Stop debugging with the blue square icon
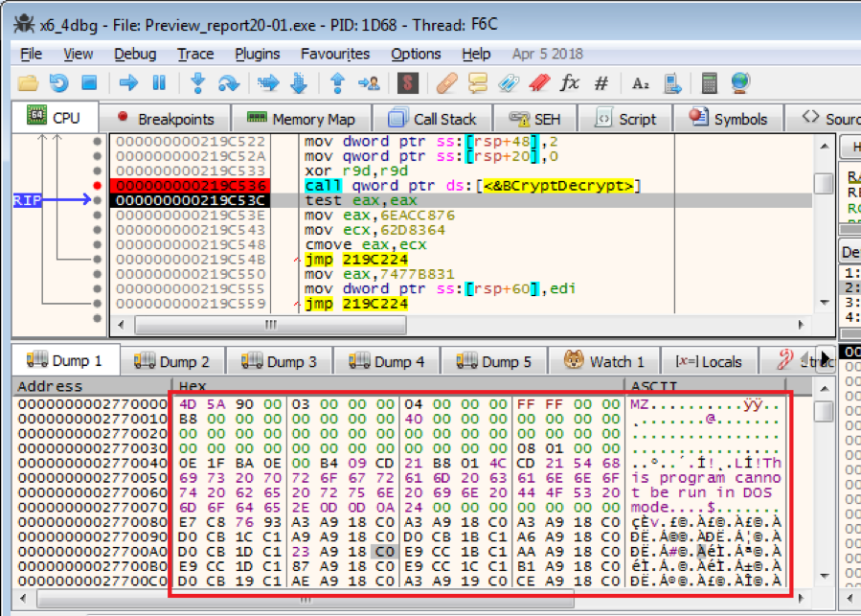Screen dimensions: 861x616 [89, 83]
